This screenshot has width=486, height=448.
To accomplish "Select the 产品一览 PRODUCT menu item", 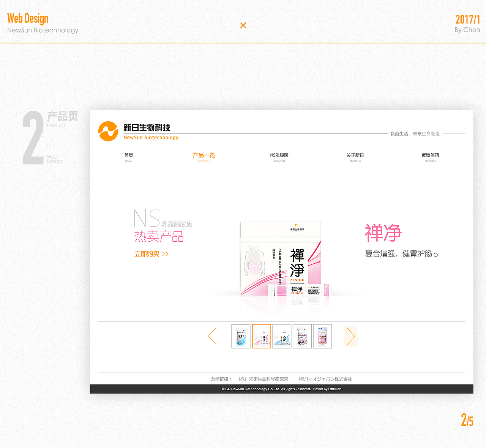I will pyautogui.click(x=204, y=157).
